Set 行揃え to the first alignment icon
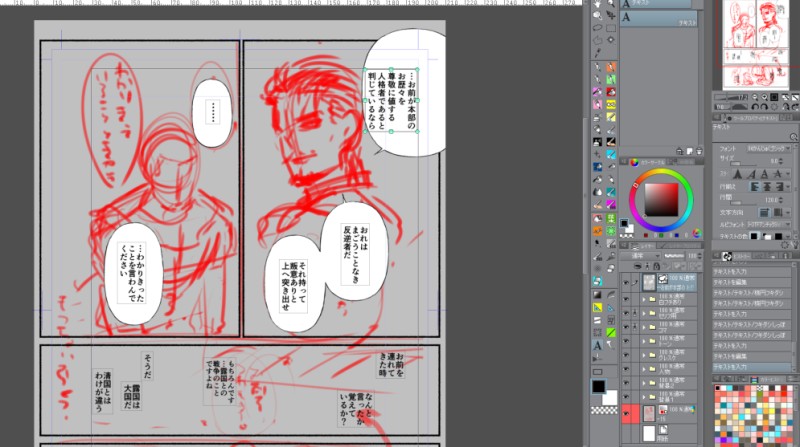 [755, 187]
